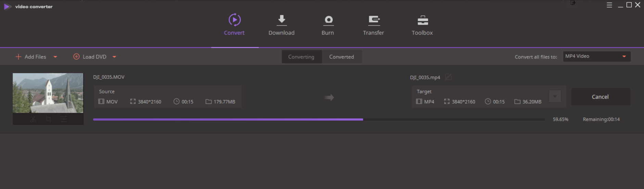
Task: Switch to the Converted tab
Action: point(342,57)
